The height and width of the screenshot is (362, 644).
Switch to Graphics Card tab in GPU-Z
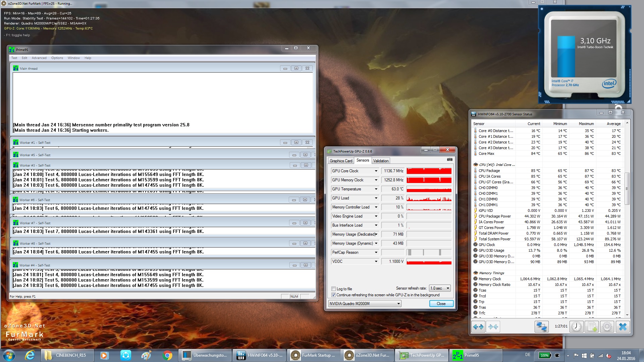coord(341,161)
